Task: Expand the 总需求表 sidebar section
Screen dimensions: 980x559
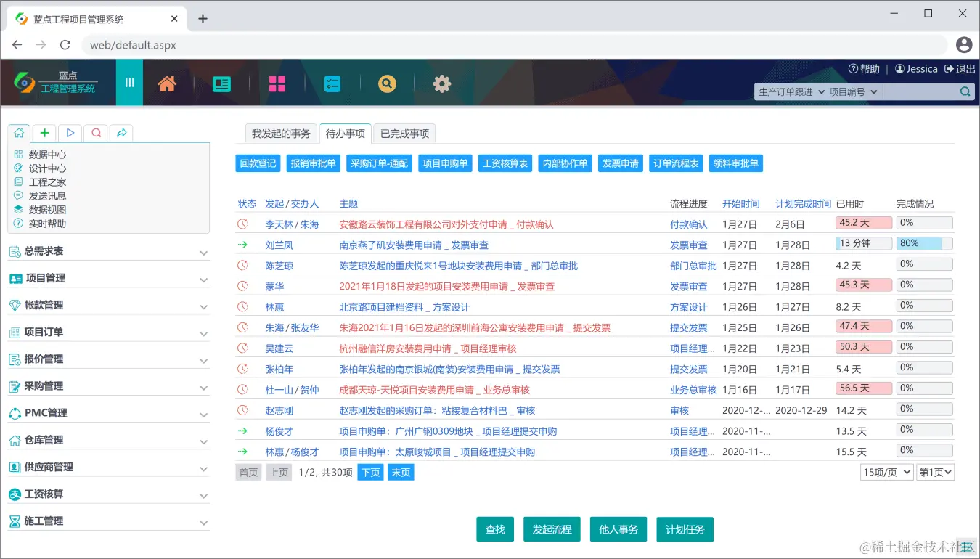Action: (x=109, y=251)
